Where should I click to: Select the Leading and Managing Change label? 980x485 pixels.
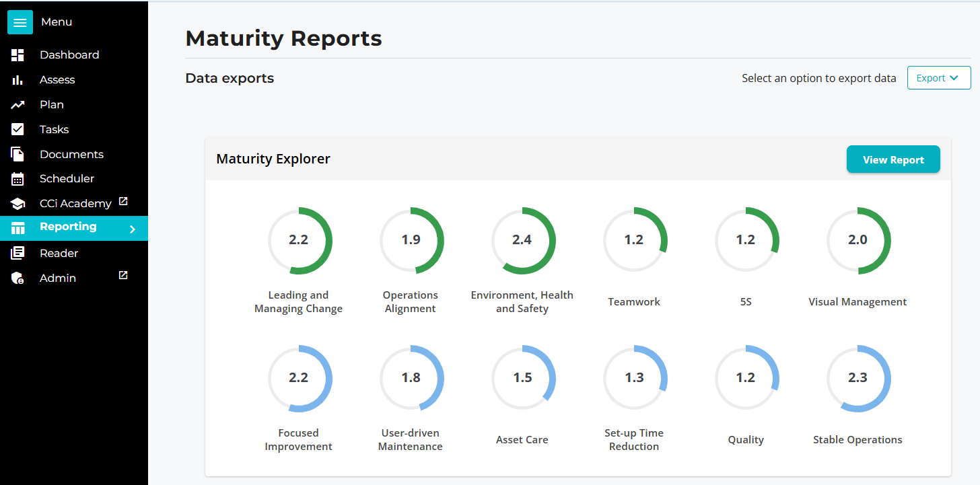(298, 302)
